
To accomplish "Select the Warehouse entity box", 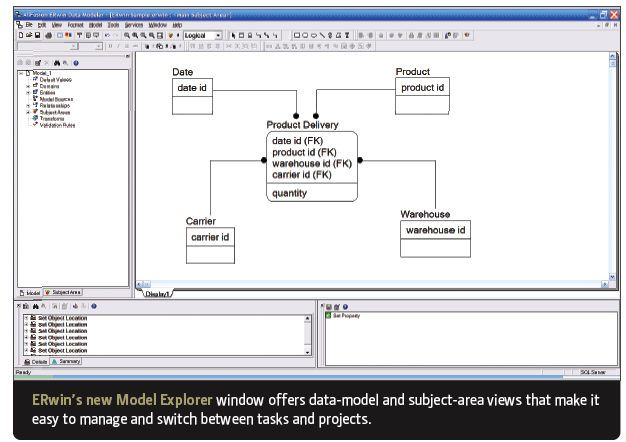I will pyautogui.click(x=435, y=239).
